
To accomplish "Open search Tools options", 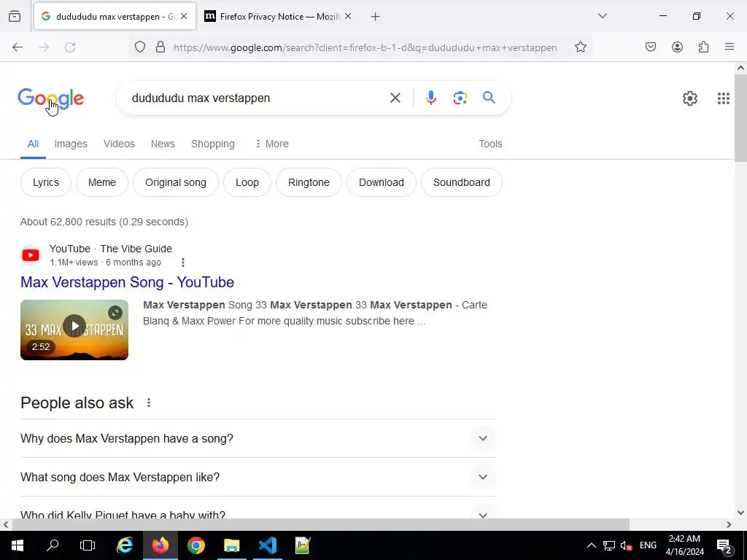I will pyautogui.click(x=490, y=144).
